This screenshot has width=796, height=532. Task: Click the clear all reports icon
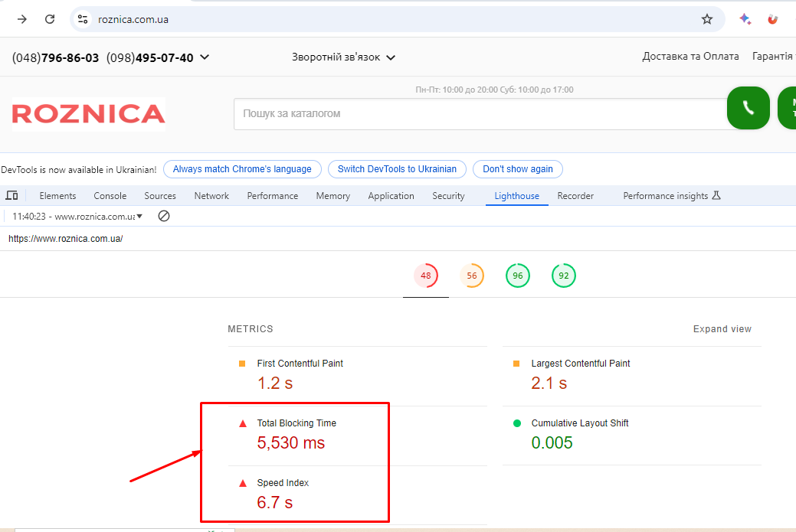(163, 217)
